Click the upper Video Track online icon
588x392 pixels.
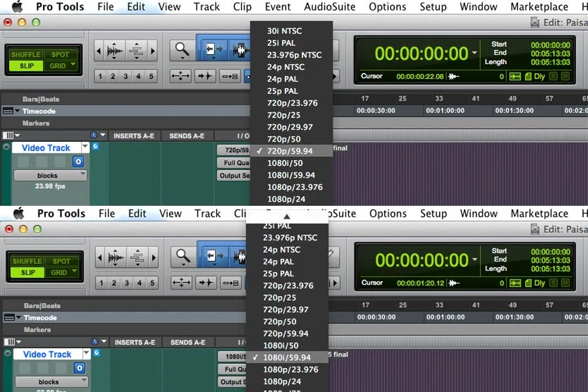(x=95, y=146)
